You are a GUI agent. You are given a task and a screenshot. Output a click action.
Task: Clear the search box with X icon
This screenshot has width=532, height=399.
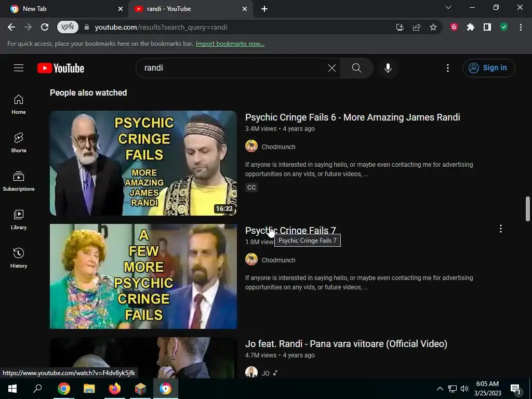(332, 68)
